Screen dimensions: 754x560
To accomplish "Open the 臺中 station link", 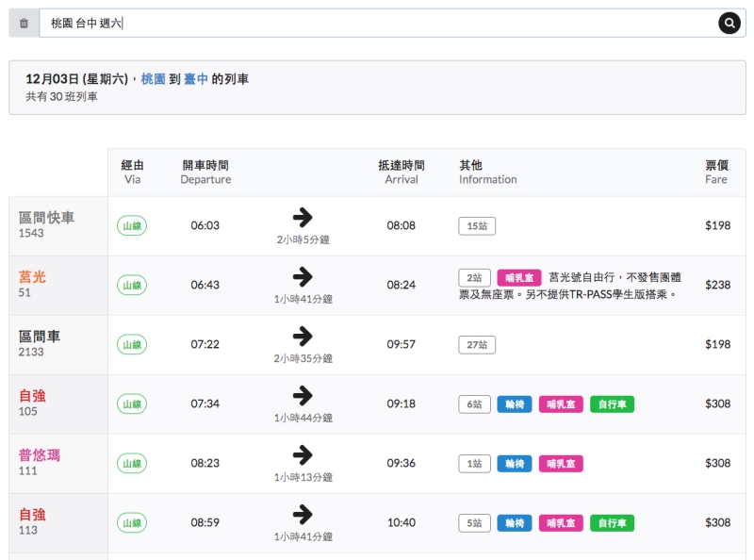I will tap(196, 79).
